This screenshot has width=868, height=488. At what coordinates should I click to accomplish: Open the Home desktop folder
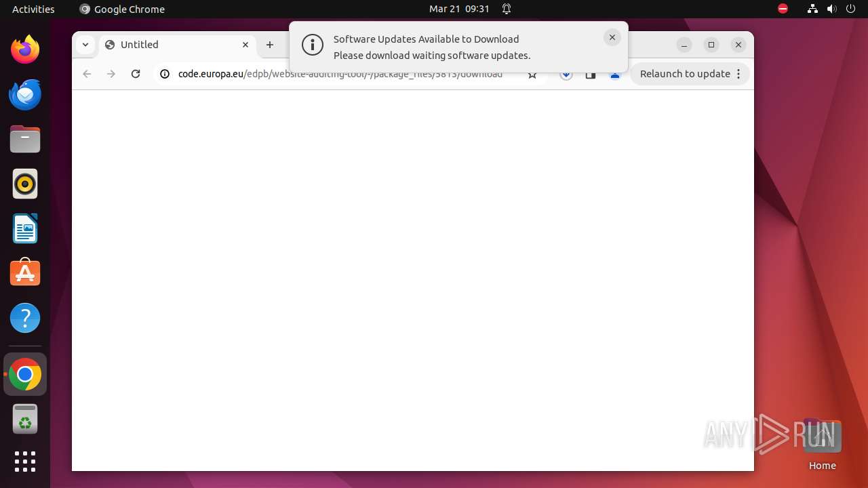coord(822,444)
